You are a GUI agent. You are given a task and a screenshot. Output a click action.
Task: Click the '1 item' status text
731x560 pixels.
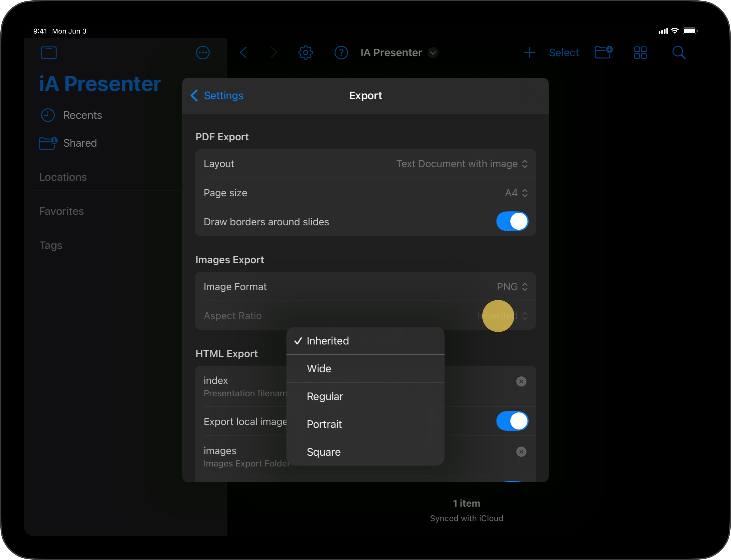[x=466, y=503]
